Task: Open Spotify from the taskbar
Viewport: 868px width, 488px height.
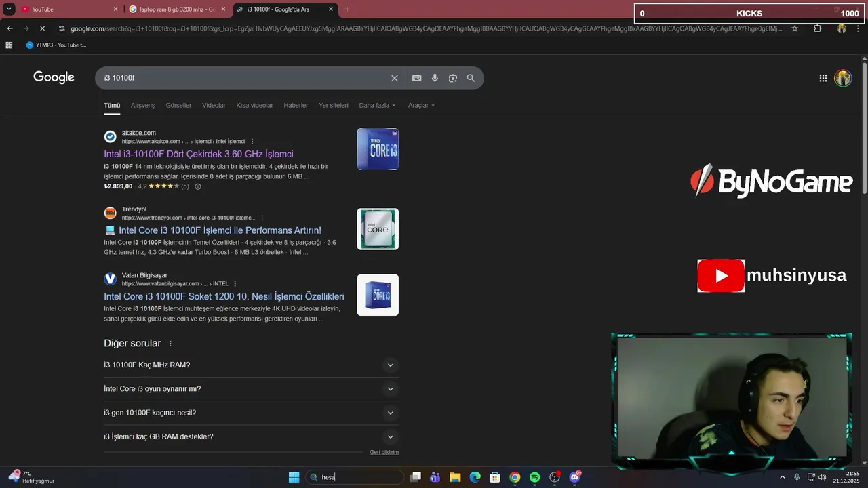Action: click(x=534, y=477)
